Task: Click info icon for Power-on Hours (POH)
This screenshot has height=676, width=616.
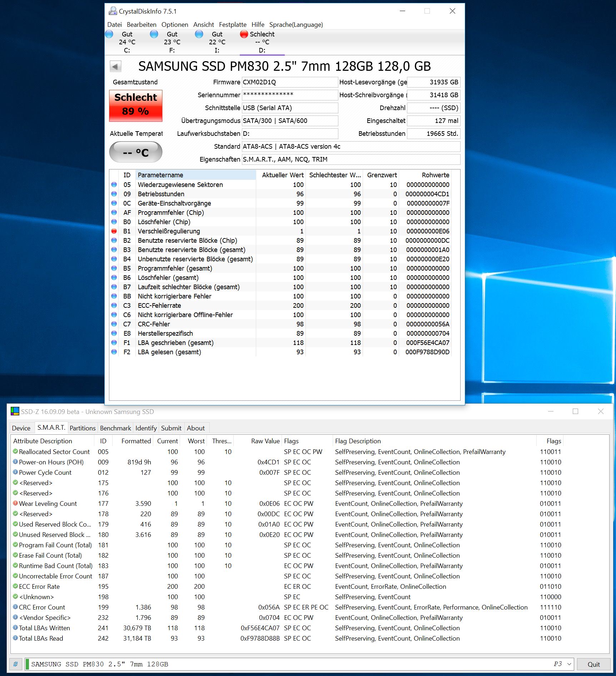Action: coord(15,462)
